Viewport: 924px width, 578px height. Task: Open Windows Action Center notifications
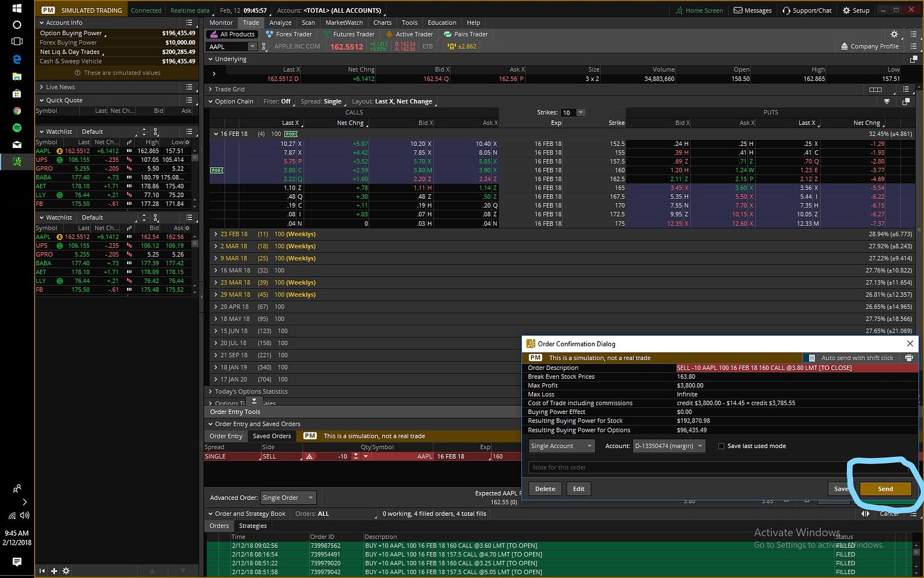pyautogui.click(x=17, y=561)
